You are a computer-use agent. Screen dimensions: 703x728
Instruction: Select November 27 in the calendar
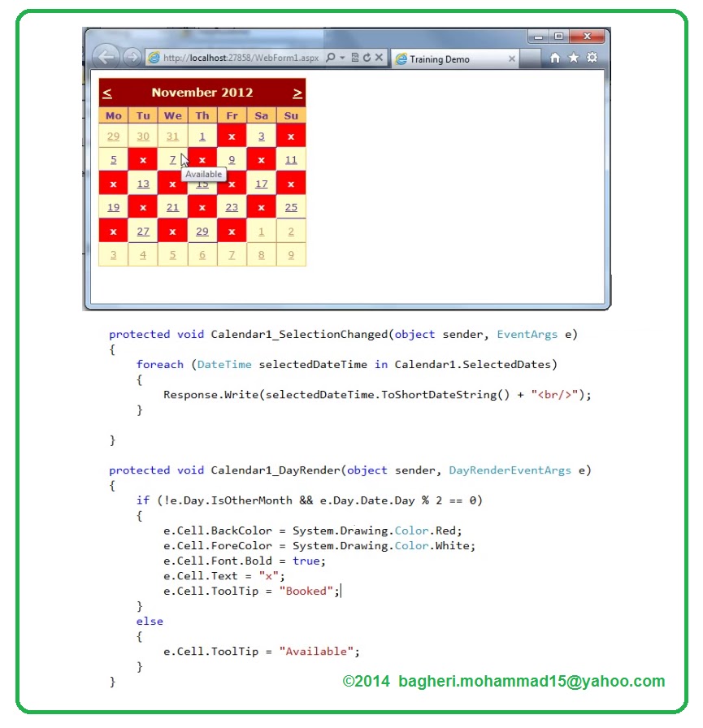click(143, 232)
